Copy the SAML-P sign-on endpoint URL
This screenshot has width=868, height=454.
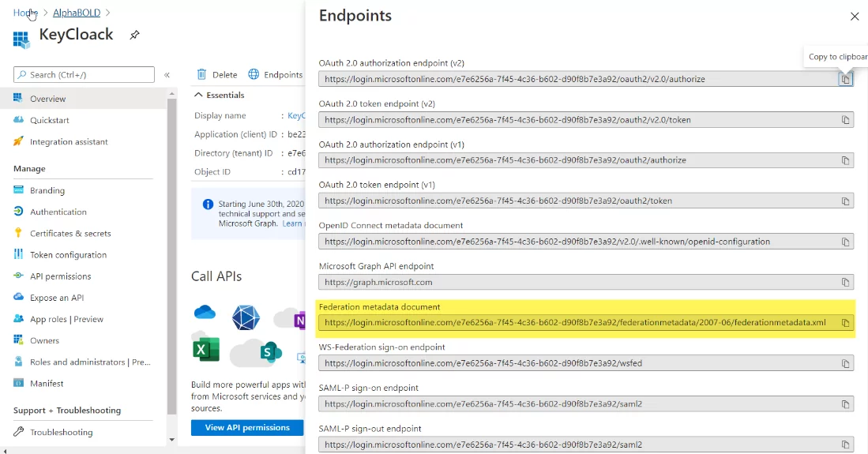pos(845,404)
